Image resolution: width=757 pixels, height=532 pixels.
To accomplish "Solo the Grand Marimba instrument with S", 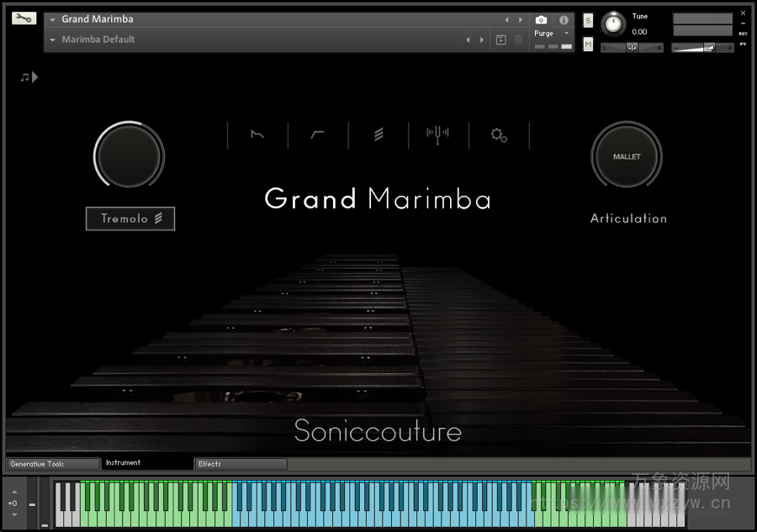I will 587,19.
